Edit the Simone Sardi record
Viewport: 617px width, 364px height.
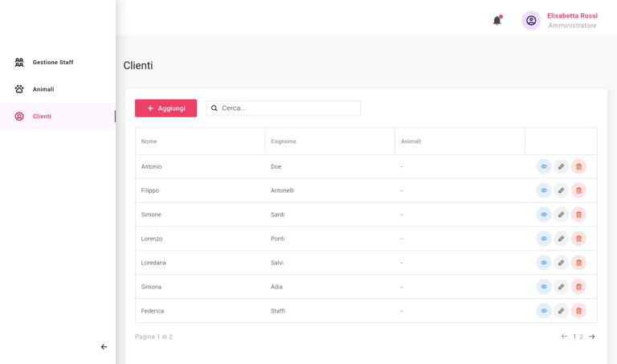(562, 215)
